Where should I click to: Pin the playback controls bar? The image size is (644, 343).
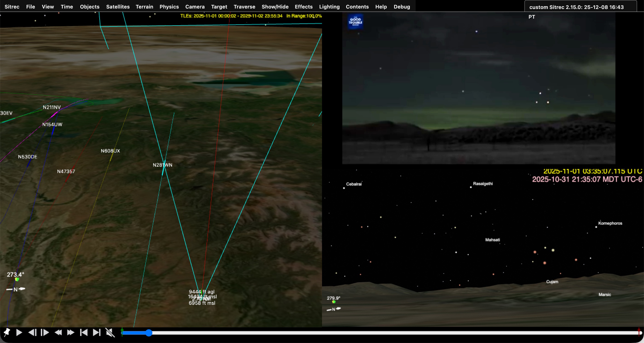[7, 332]
